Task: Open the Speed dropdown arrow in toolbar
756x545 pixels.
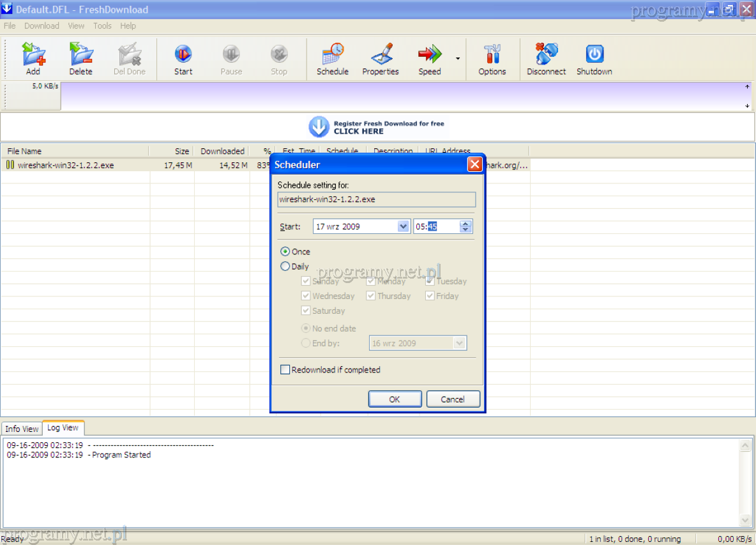Action: pyautogui.click(x=458, y=59)
